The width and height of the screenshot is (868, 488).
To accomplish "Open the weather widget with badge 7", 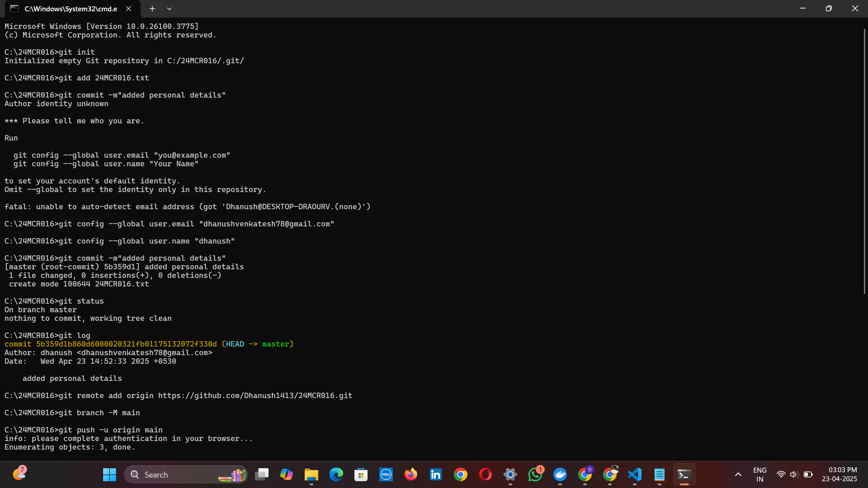I will click(19, 473).
